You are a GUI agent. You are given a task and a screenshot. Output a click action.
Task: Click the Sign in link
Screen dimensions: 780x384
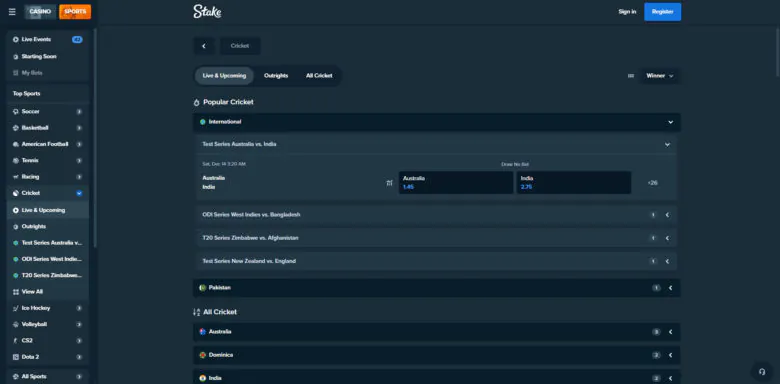[627, 11]
